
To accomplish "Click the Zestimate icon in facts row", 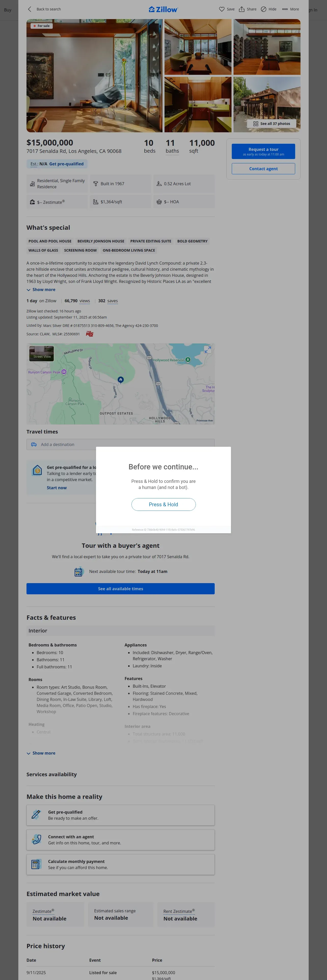I will pos(32,202).
